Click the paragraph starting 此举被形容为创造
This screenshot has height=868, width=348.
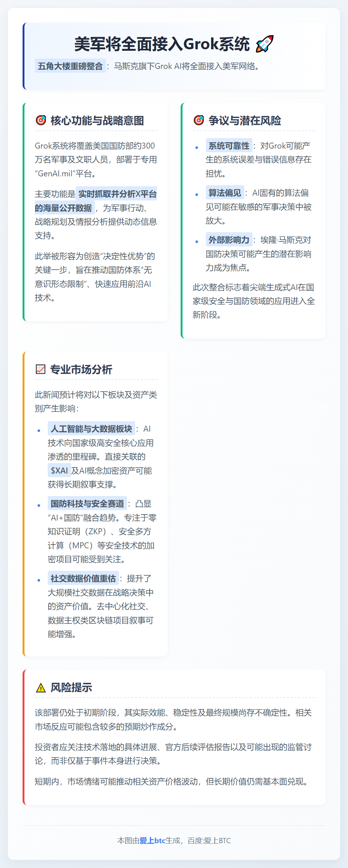[96, 277]
